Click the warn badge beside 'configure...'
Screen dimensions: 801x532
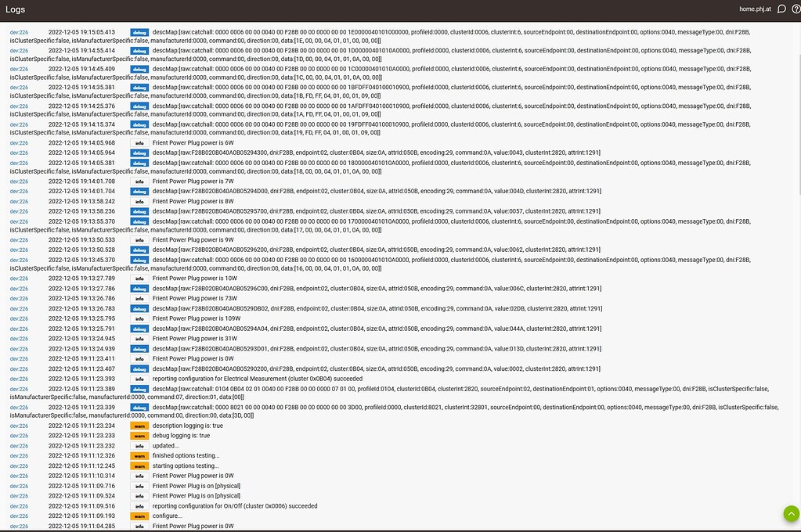(x=139, y=516)
